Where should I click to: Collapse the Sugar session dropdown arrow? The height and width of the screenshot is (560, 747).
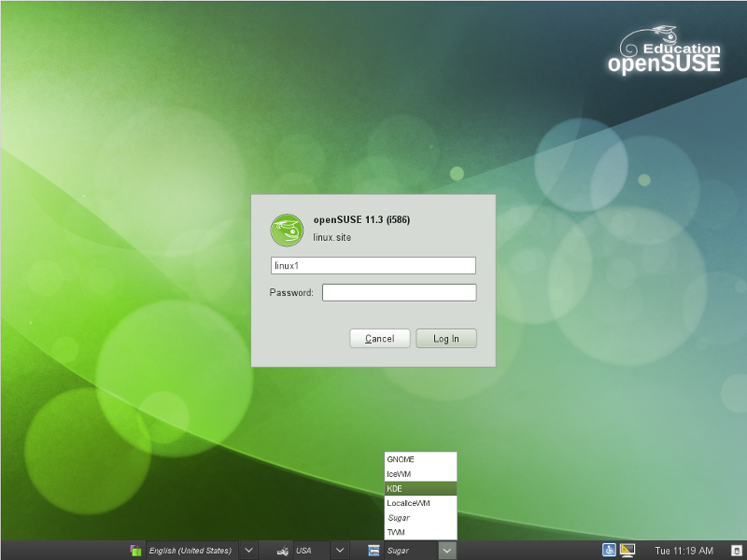[447, 551]
